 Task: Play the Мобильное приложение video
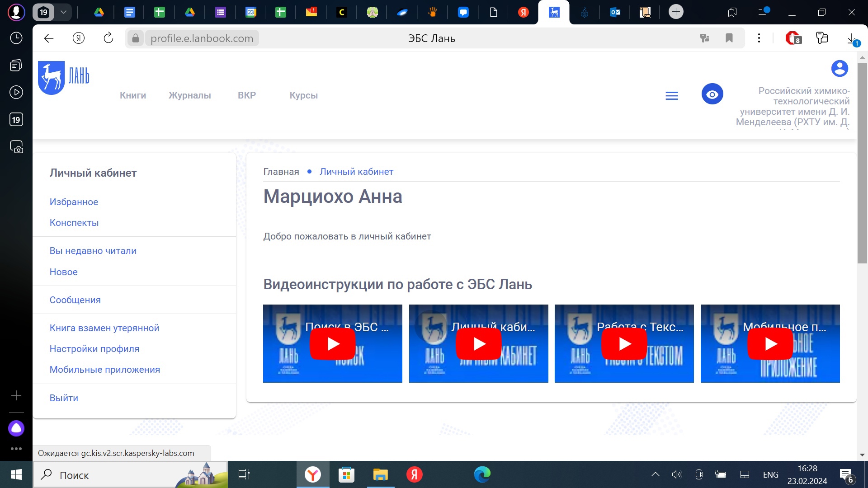(x=770, y=344)
